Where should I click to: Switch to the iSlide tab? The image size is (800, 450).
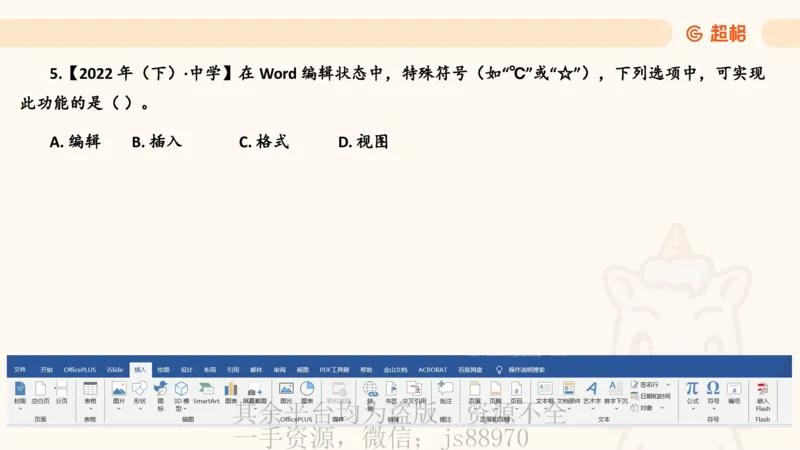(x=115, y=369)
